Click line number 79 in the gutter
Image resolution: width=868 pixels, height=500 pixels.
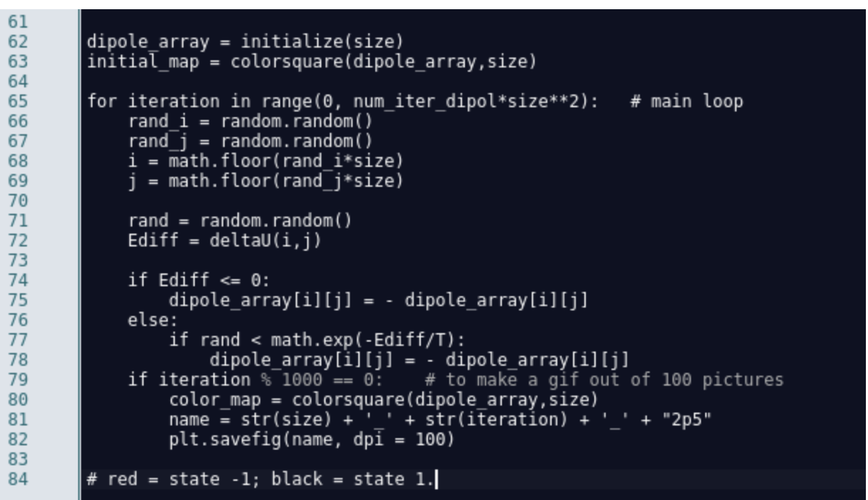(x=16, y=380)
